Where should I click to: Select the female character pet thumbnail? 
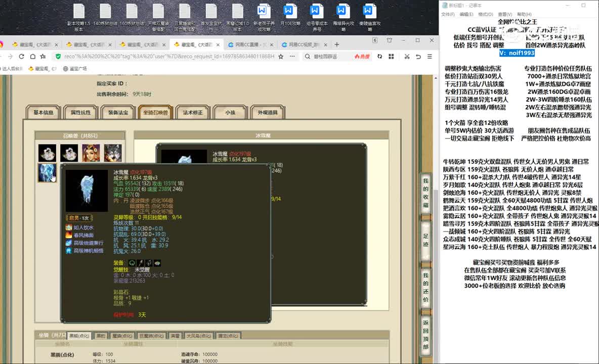point(91,153)
